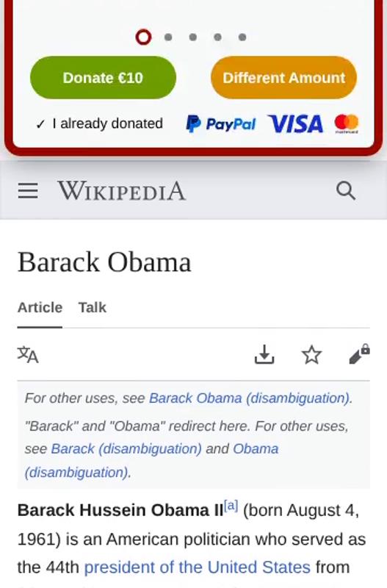Open the hamburger main menu
The image size is (387, 588).
click(x=28, y=190)
